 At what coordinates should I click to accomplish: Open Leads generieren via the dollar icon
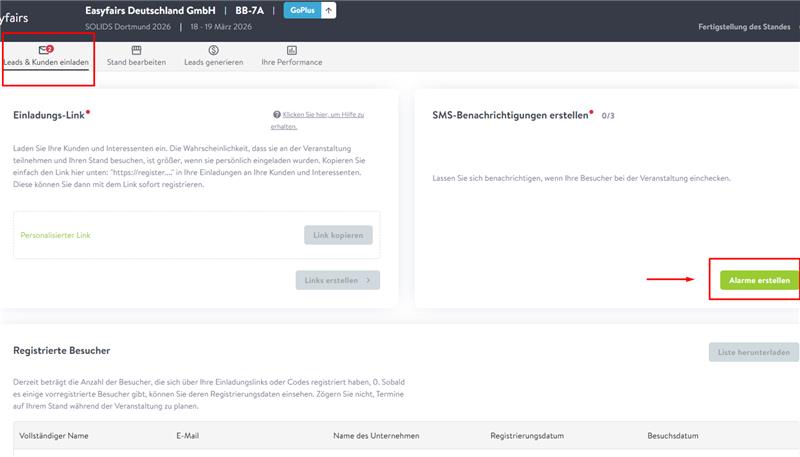[214, 49]
